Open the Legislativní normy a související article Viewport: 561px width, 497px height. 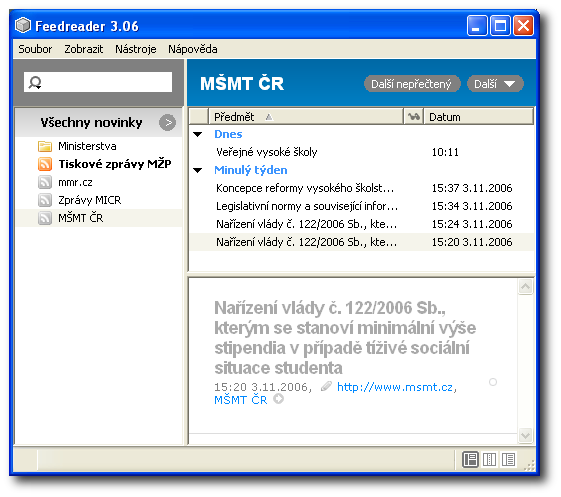pos(307,206)
